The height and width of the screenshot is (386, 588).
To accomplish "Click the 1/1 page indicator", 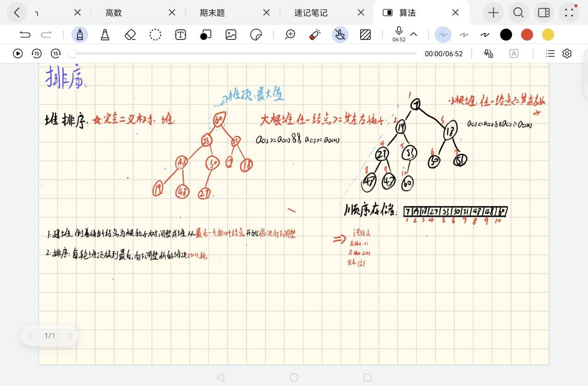I will click(x=50, y=336).
